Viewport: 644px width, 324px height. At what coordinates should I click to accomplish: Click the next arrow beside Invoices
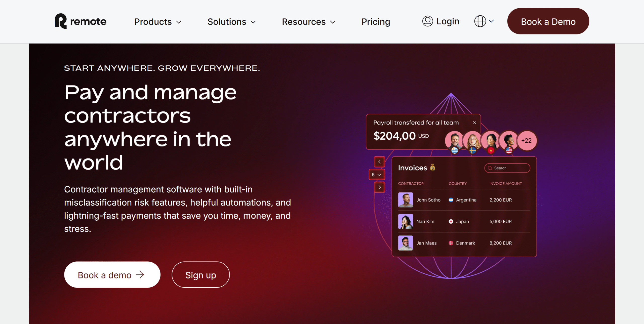[379, 187]
